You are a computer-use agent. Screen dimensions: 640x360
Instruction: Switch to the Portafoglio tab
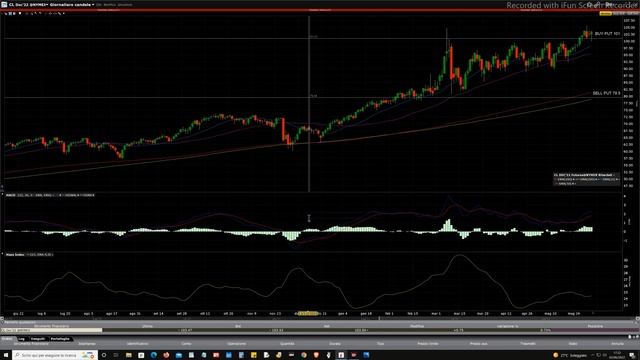click(x=60, y=339)
